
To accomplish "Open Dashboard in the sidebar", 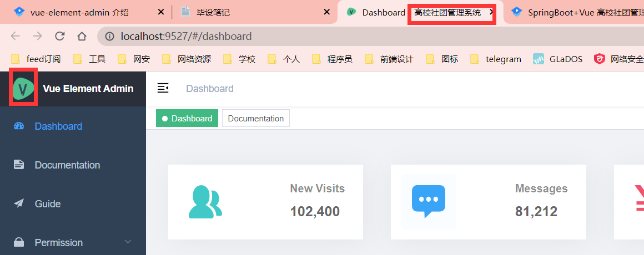I will point(58,126).
